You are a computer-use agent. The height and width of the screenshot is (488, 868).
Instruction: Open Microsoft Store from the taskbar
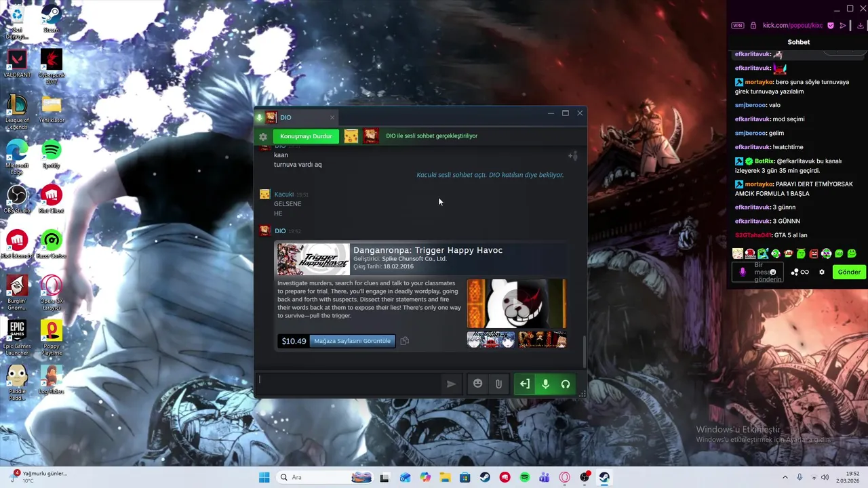(x=465, y=477)
